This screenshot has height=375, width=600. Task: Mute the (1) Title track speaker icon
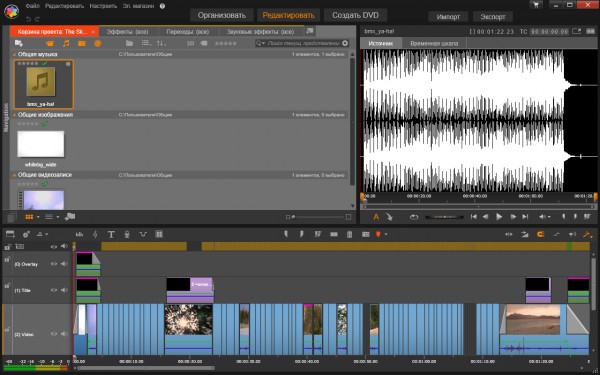click(64, 290)
